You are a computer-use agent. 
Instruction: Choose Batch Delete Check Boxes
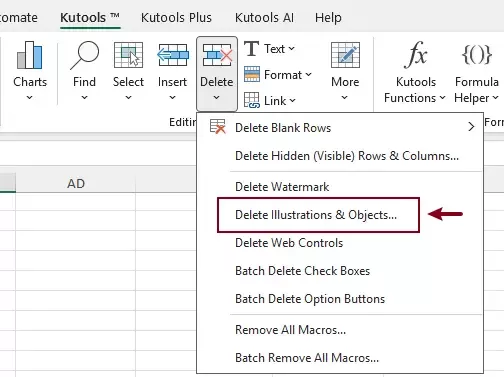(x=340, y=271)
